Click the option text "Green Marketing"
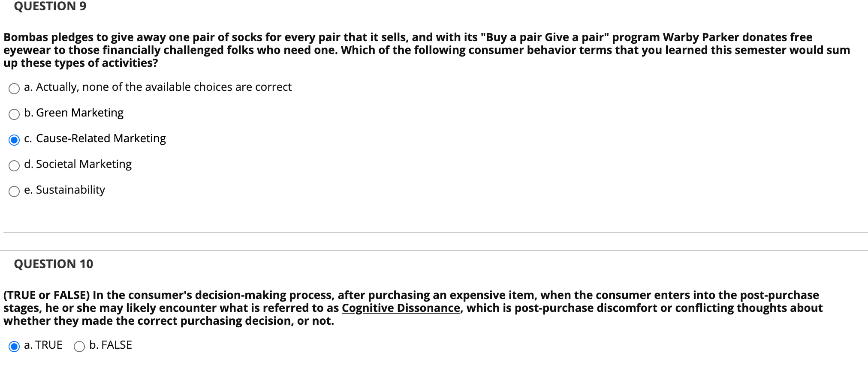This screenshot has width=868, height=365. [74, 112]
